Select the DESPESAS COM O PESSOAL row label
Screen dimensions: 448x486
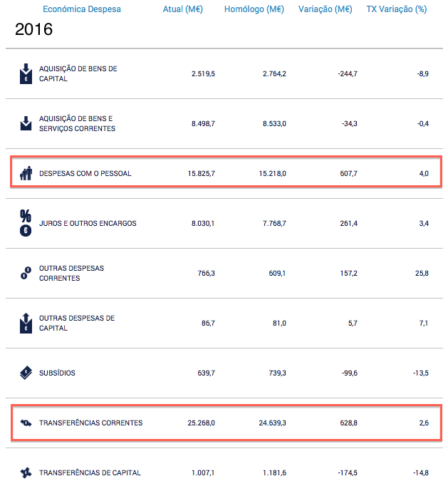(x=85, y=174)
